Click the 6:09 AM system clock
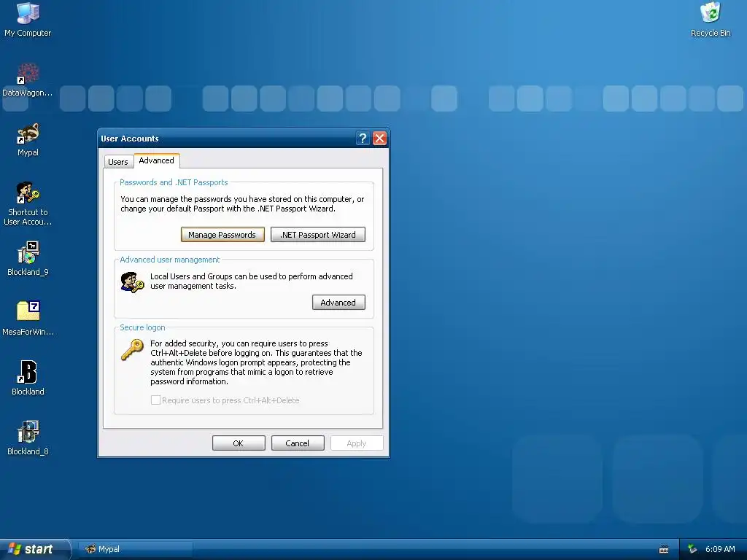This screenshot has width=747, height=560. pos(720,550)
